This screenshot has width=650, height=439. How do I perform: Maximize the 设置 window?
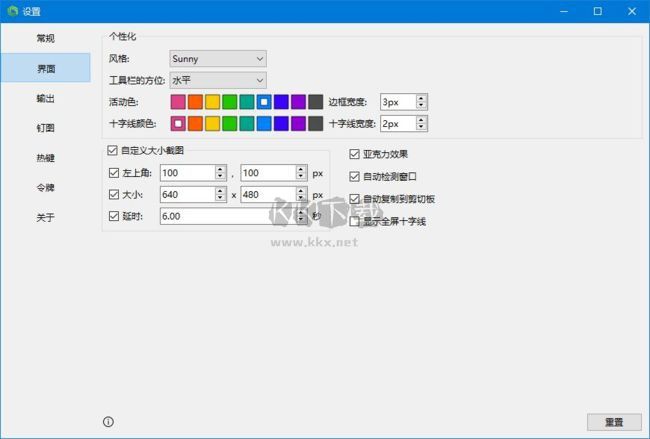click(597, 11)
